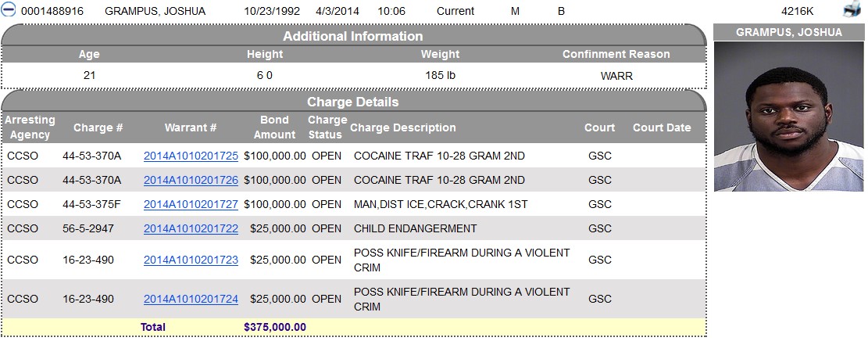This screenshot has height=341, width=868.
Task: Click the inmate mugshot photo
Action: point(789,117)
